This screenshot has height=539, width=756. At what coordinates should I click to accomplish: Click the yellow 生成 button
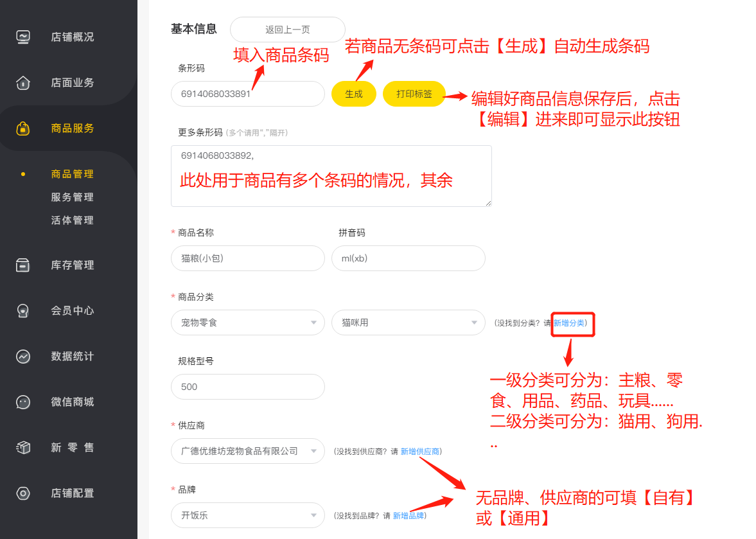click(354, 94)
